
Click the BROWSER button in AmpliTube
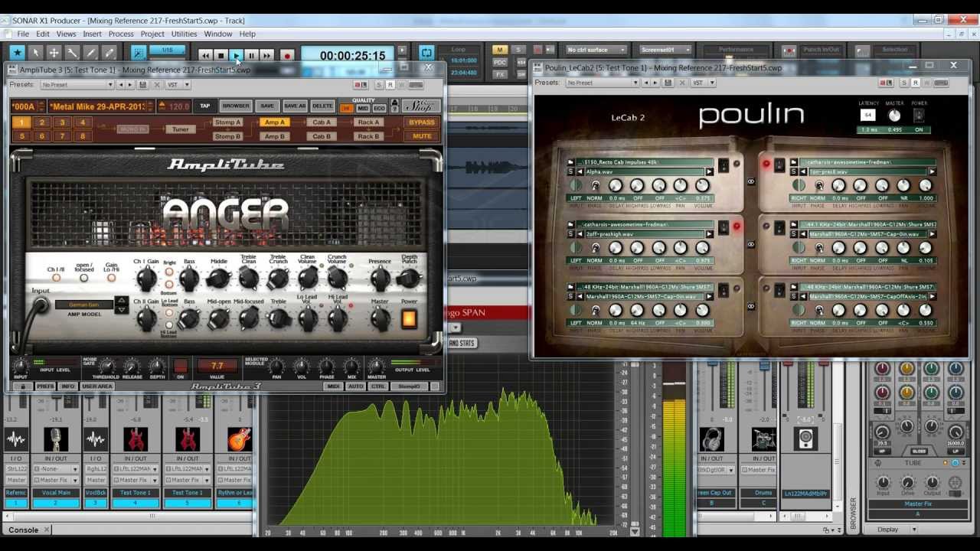coord(235,106)
